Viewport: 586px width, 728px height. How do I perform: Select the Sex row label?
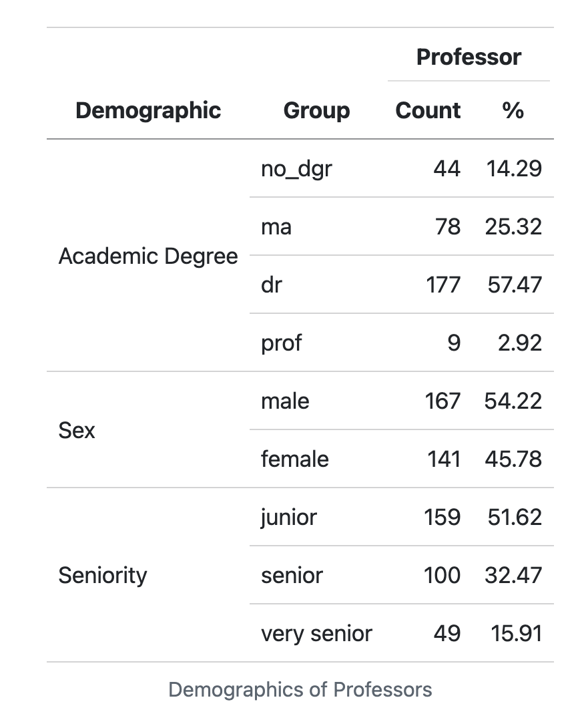pyautogui.click(x=77, y=430)
